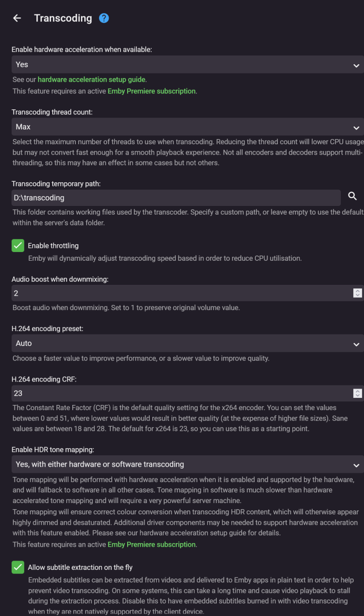This screenshot has width=364, height=616.
Task: Open Emby Premiere subscription link under tone mapping
Action: (x=151, y=544)
